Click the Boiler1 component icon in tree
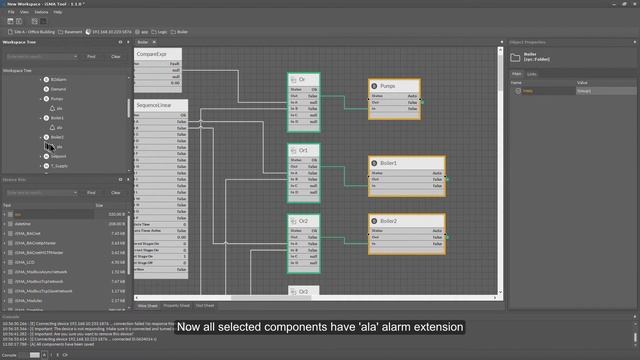The width and height of the screenshot is (640, 360). tap(47, 118)
